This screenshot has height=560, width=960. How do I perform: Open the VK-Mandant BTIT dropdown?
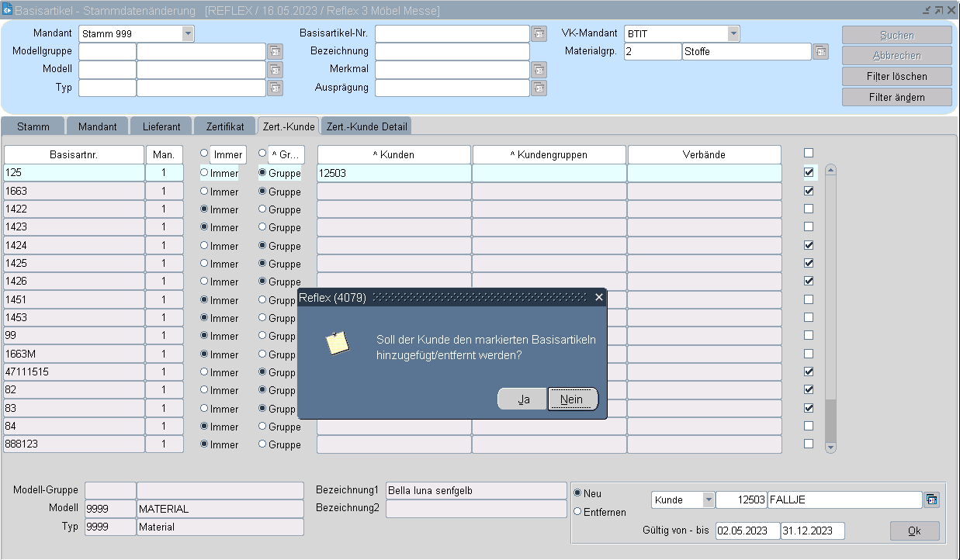point(733,33)
